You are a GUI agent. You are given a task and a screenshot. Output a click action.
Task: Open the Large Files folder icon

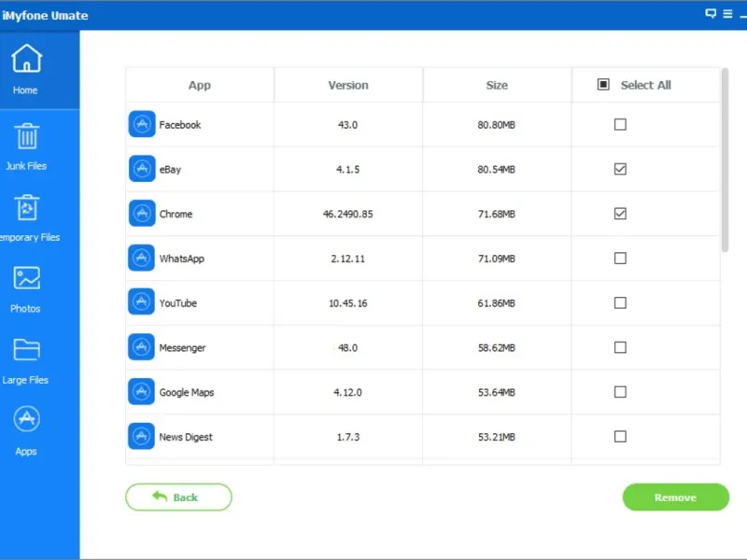click(27, 349)
